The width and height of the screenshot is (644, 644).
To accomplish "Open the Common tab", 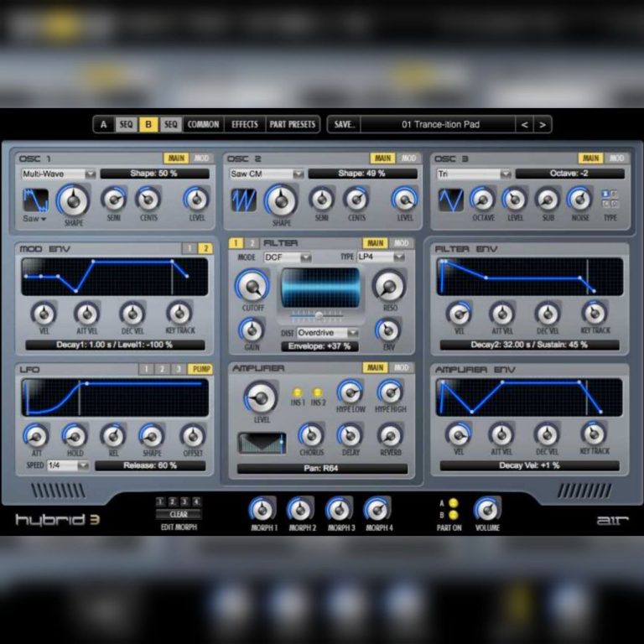I will tap(203, 124).
